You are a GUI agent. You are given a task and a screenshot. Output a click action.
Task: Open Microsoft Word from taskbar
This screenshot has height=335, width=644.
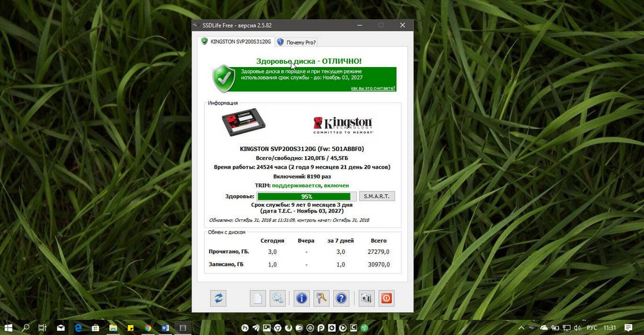pyautogui.click(x=165, y=327)
